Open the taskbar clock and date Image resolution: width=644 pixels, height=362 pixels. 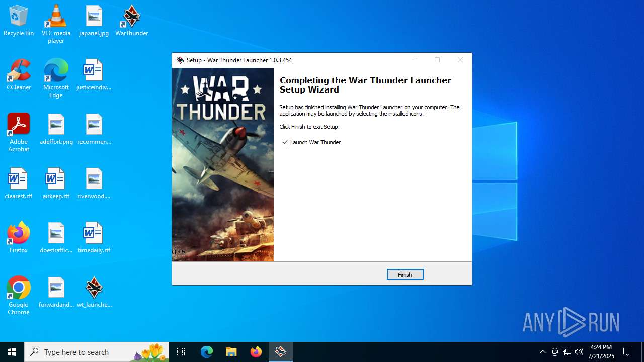pyautogui.click(x=601, y=352)
